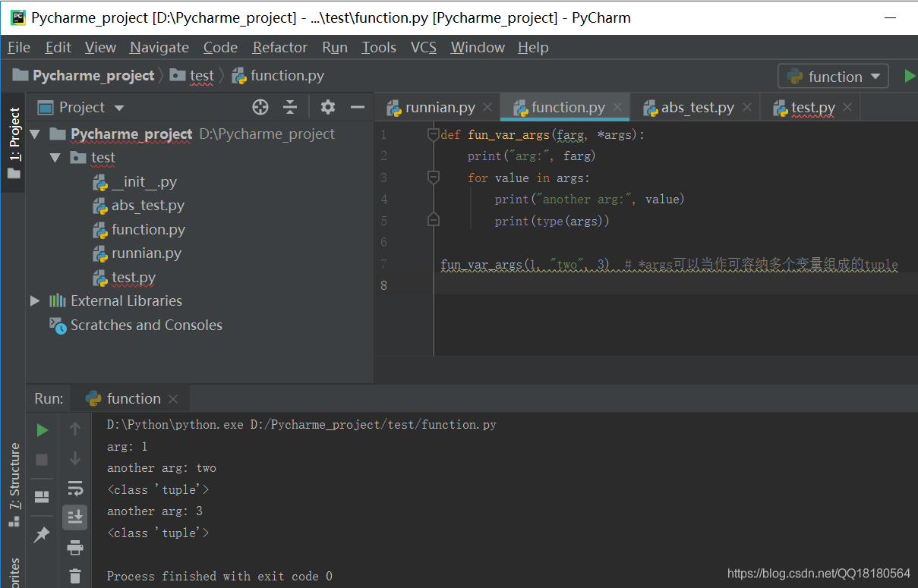Click the fold end marker at line 5
918x588 pixels.
click(434, 221)
